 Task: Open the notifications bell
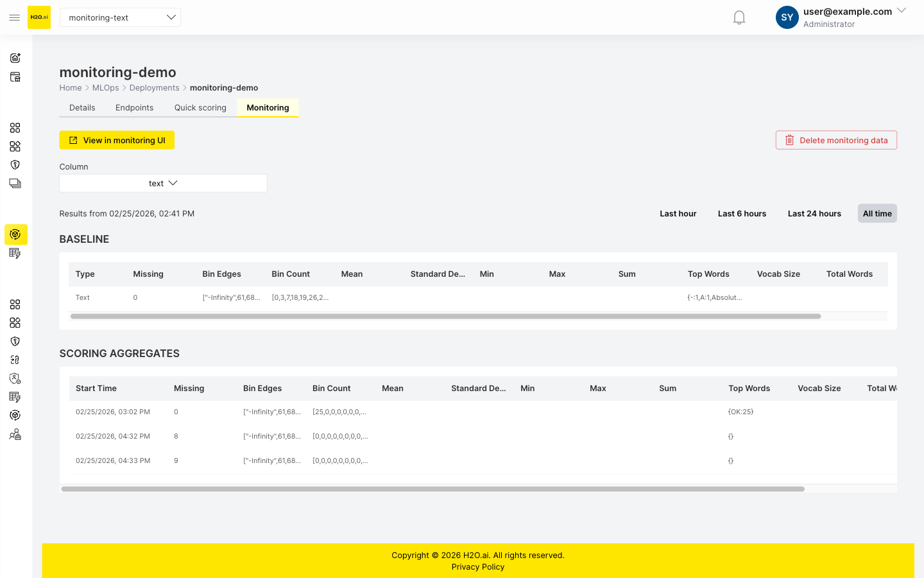[739, 17]
